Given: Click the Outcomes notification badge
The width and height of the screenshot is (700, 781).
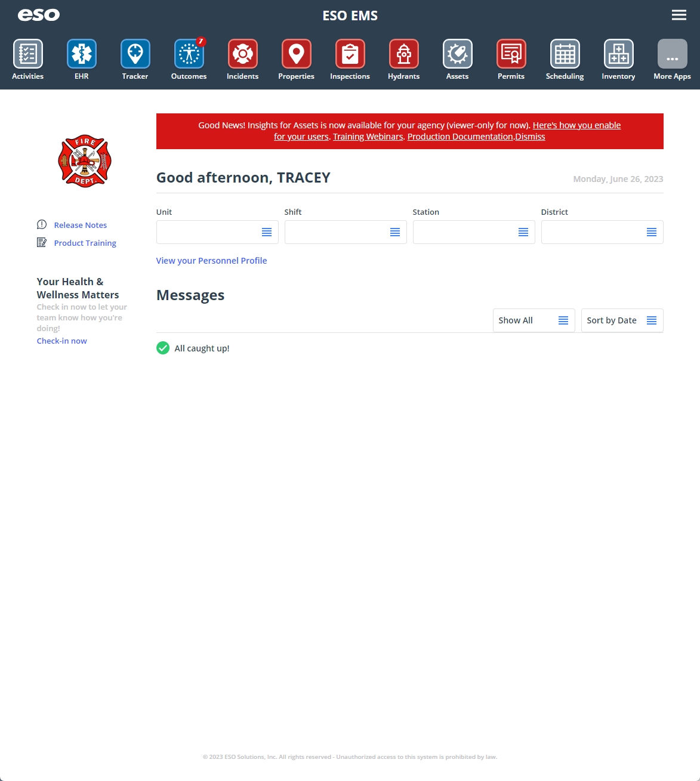Looking at the screenshot, I should [x=201, y=42].
